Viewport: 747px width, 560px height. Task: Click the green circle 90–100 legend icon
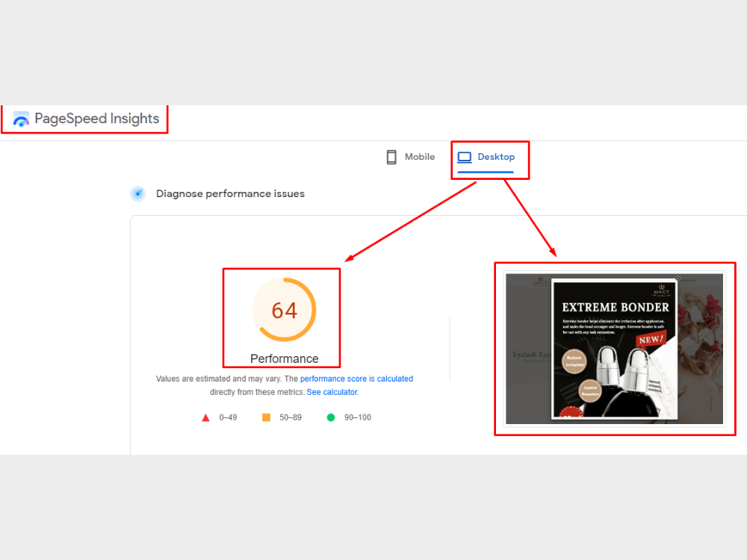pos(331,417)
